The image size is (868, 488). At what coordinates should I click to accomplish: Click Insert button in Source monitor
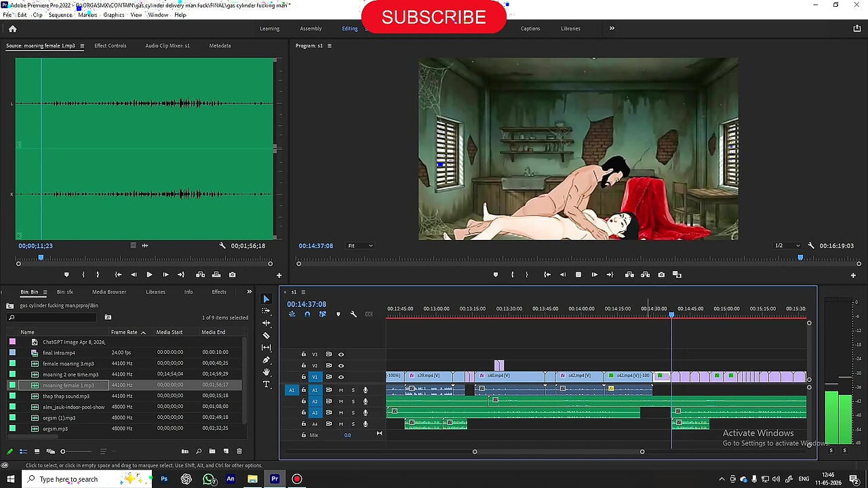tap(200, 274)
